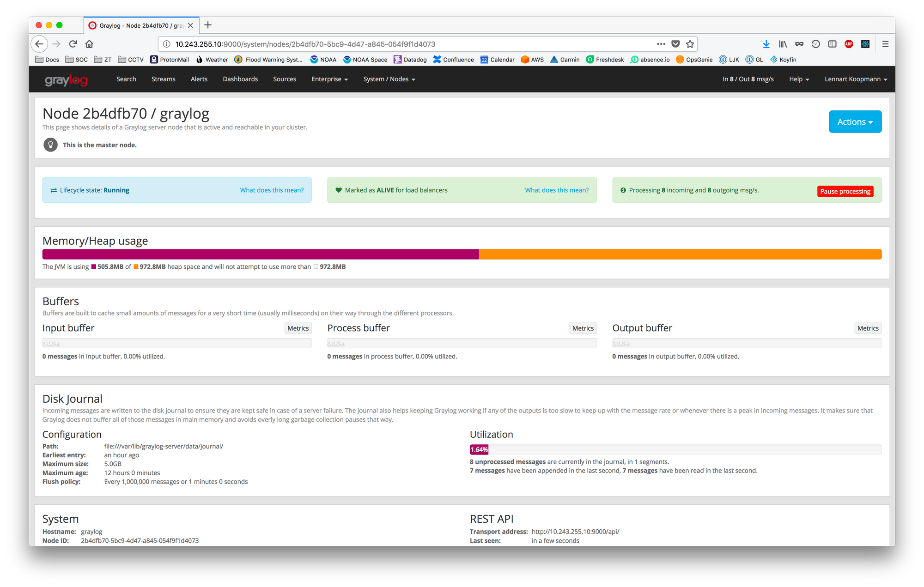The width and height of the screenshot is (924, 587).
Task: Click the master node lightbulb icon
Action: point(50,145)
